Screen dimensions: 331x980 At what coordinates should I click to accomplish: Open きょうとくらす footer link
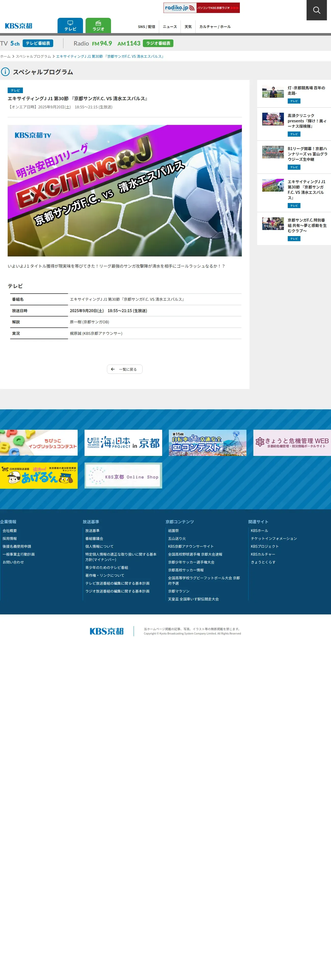click(x=263, y=562)
